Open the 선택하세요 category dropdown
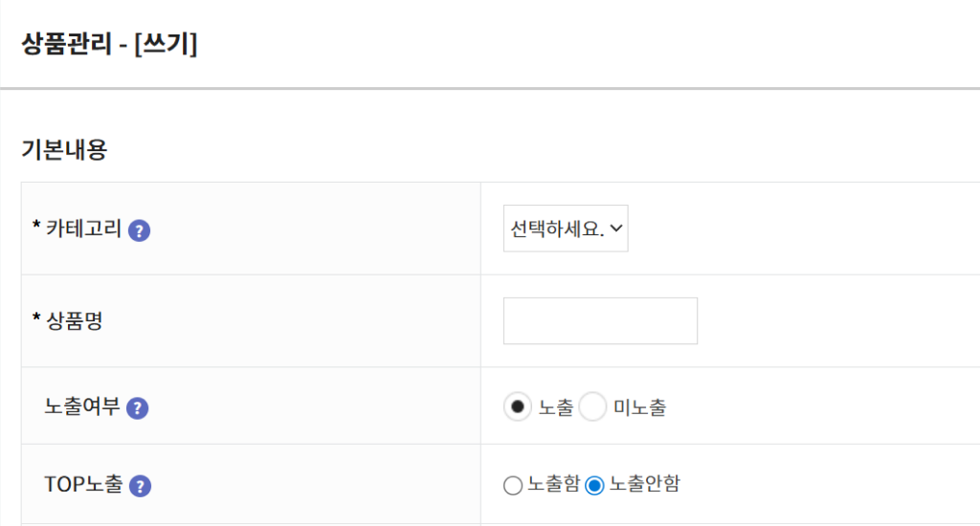The image size is (980, 526). coord(565,229)
